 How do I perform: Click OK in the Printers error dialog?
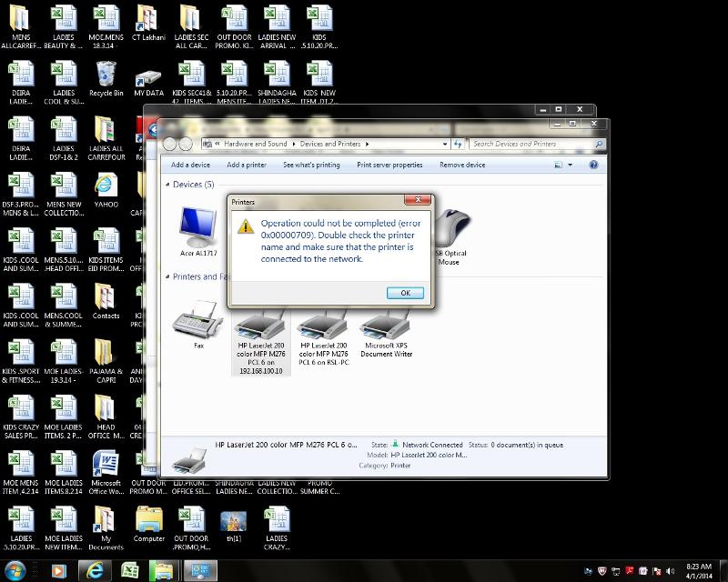coord(405,293)
